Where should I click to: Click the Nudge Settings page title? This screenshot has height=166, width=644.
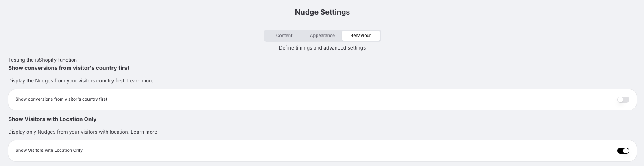322,12
